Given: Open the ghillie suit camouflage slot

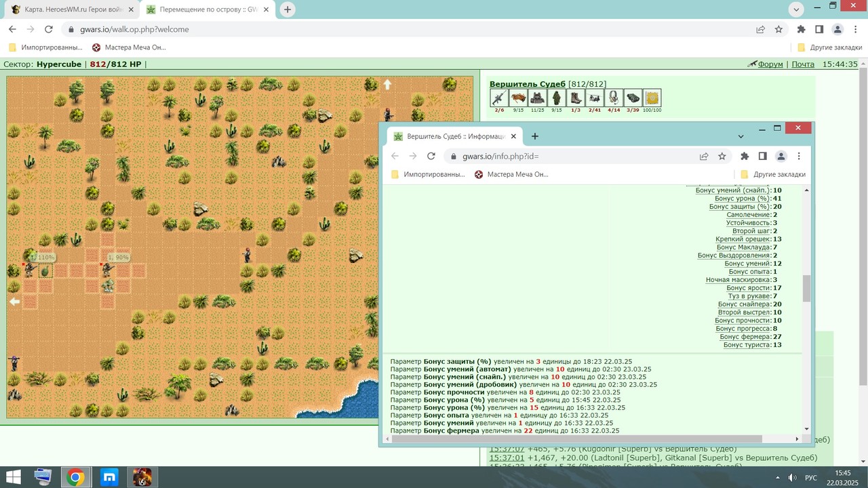Looking at the screenshot, I should click(x=557, y=98).
